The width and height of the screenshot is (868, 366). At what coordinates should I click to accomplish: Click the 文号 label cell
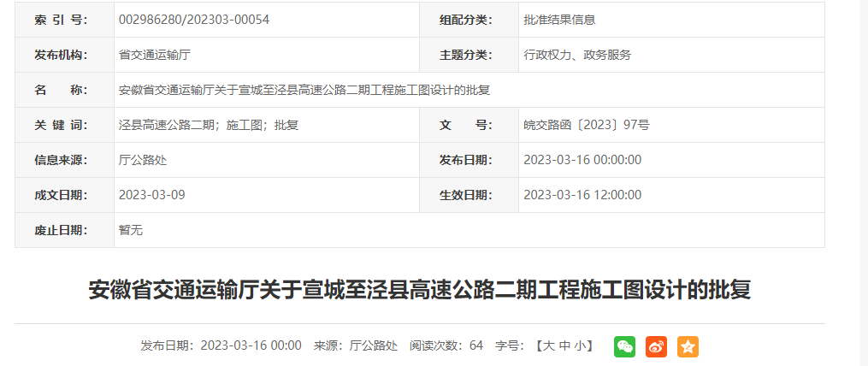tap(469, 125)
